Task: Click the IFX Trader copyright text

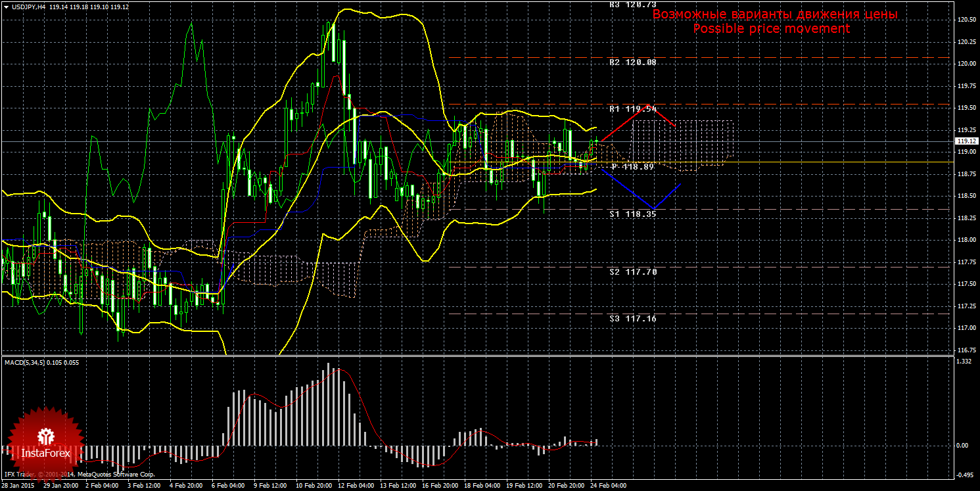Action: (x=80, y=474)
